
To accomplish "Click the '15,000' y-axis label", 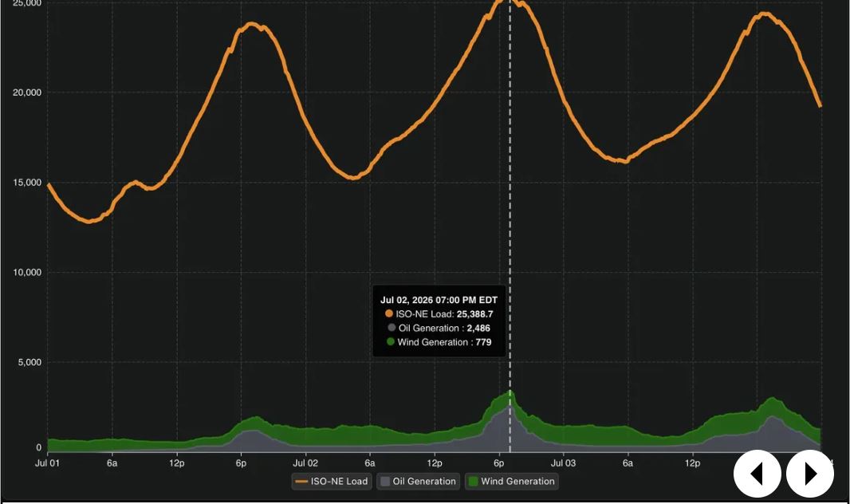I will click(27, 182).
